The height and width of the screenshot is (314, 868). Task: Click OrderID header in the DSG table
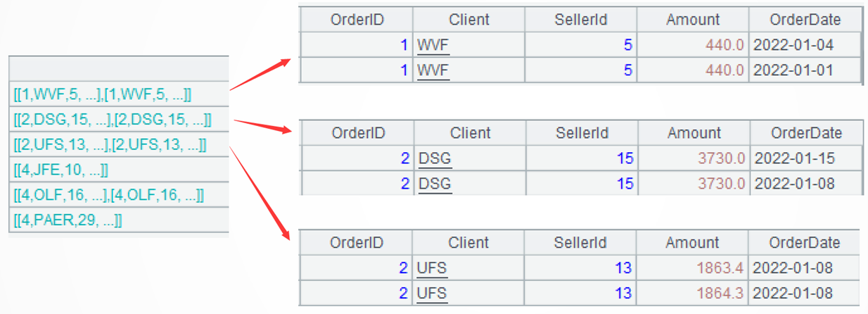[x=358, y=132]
